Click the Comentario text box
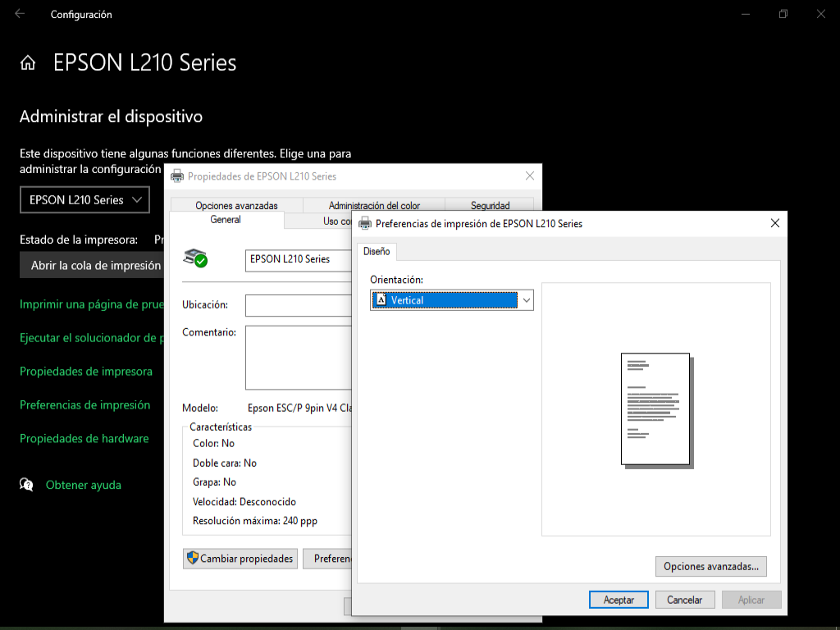 pyautogui.click(x=299, y=358)
